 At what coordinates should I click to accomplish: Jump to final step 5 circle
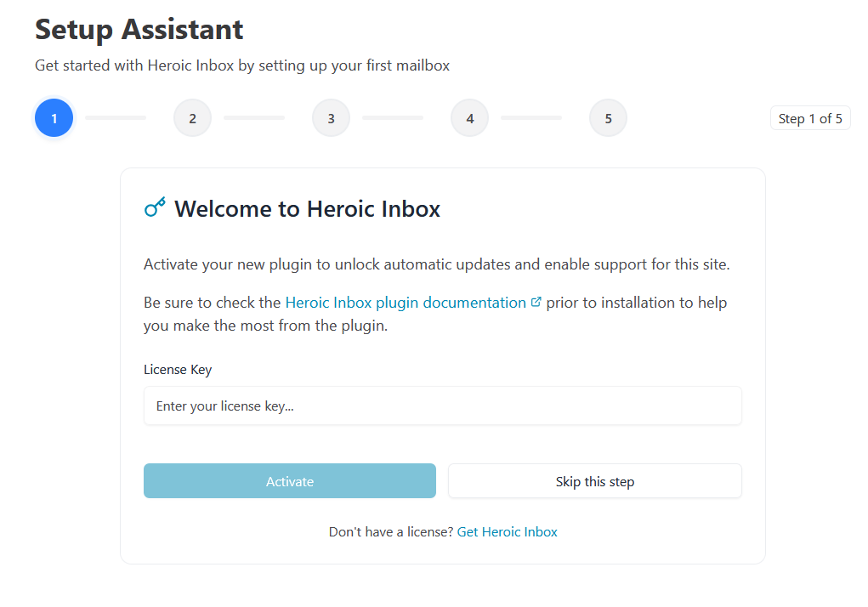pos(608,118)
